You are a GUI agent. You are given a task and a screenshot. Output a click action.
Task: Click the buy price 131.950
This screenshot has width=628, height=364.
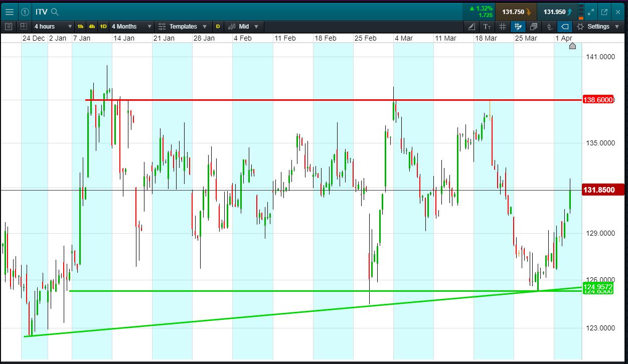pos(557,12)
